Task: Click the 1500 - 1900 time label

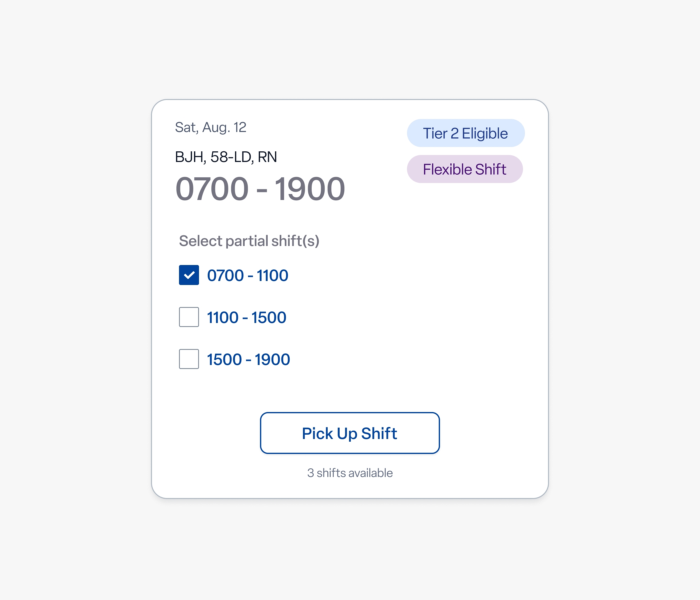Action: pos(248,359)
